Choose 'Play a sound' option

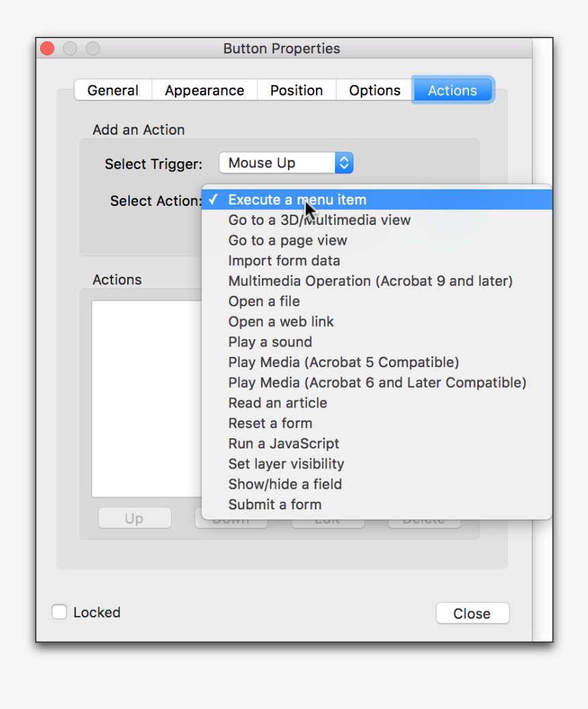pos(270,342)
